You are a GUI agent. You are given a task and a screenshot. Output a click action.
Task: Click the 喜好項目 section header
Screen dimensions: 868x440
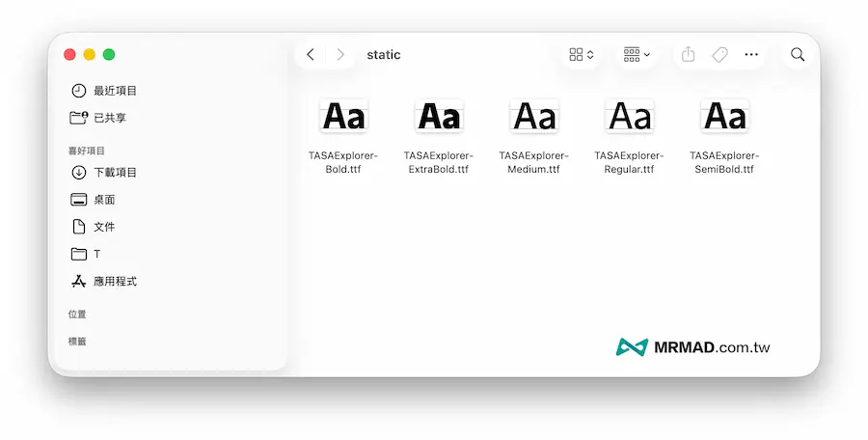(87, 151)
